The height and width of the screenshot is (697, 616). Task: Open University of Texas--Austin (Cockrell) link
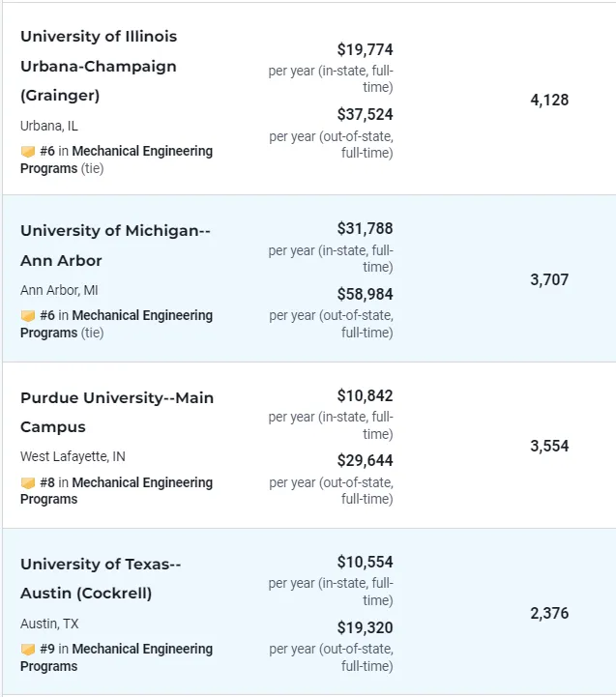coord(101,578)
